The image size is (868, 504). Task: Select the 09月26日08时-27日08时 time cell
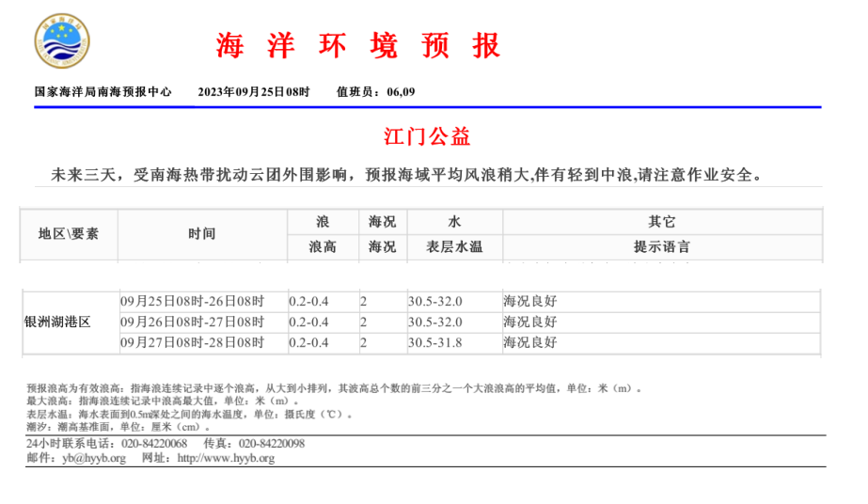point(192,323)
